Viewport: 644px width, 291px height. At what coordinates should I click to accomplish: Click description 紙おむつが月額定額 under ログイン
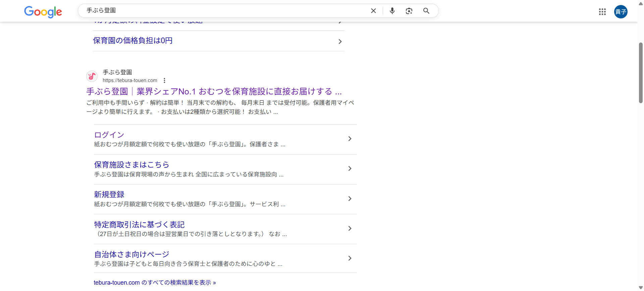pyautogui.click(x=190, y=144)
